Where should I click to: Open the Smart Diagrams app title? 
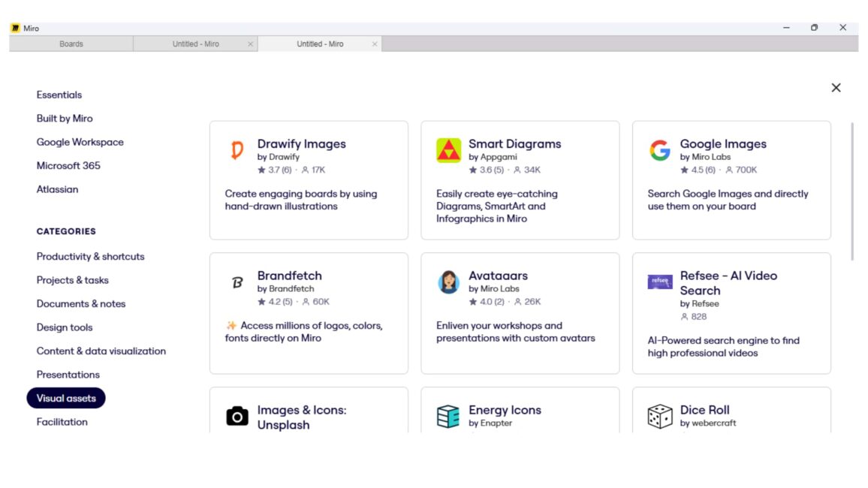[x=515, y=144]
